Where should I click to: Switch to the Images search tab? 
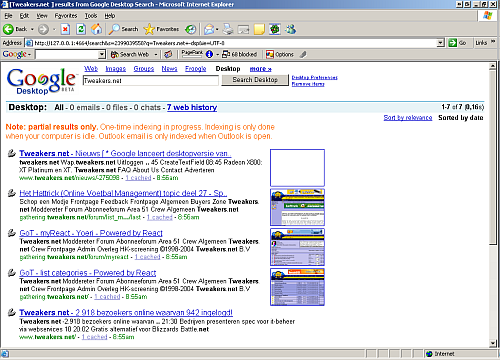click(116, 69)
